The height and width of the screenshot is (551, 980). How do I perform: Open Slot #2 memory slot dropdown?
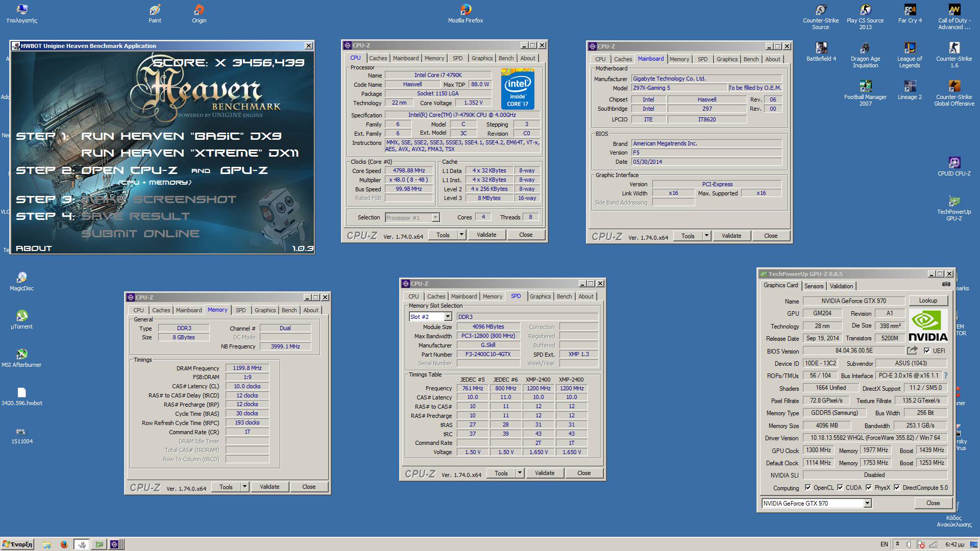[x=448, y=317]
